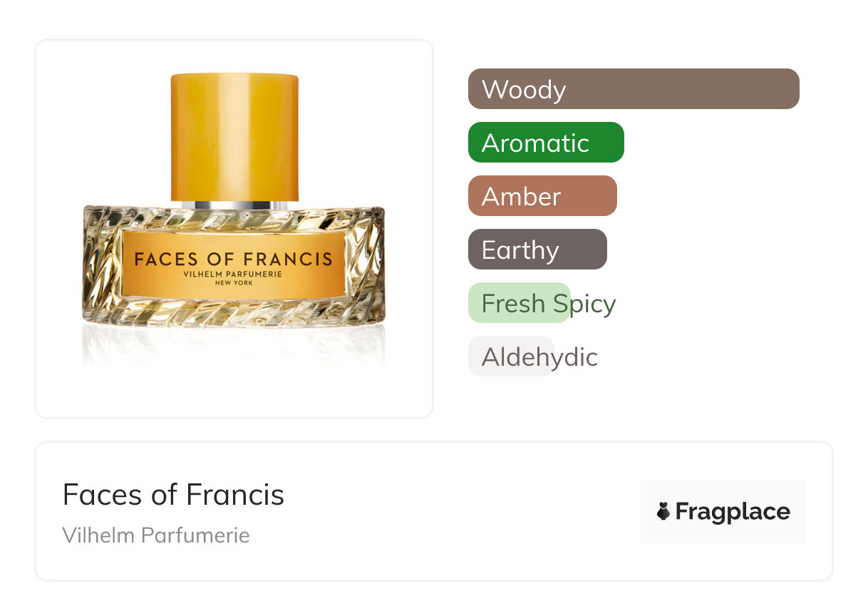
Task: Select the brown Woody accord bar
Action: click(633, 89)
